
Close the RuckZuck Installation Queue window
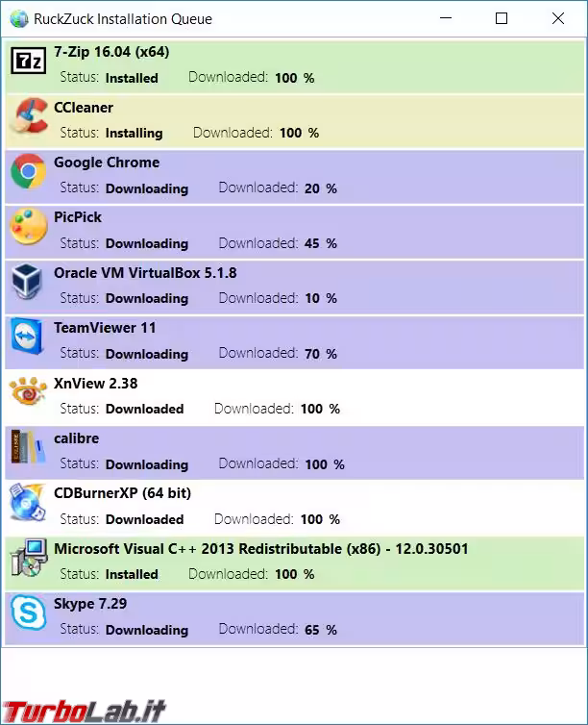558,18
